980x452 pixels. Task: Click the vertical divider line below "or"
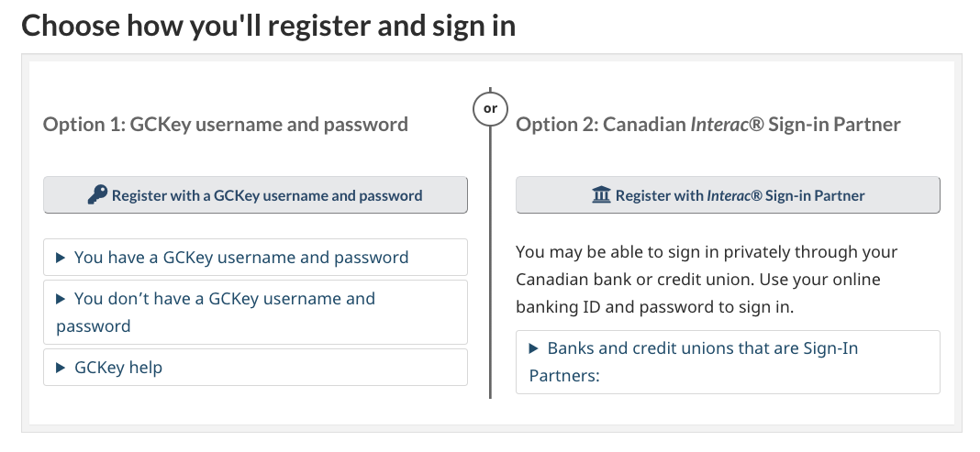click(490, 262)
